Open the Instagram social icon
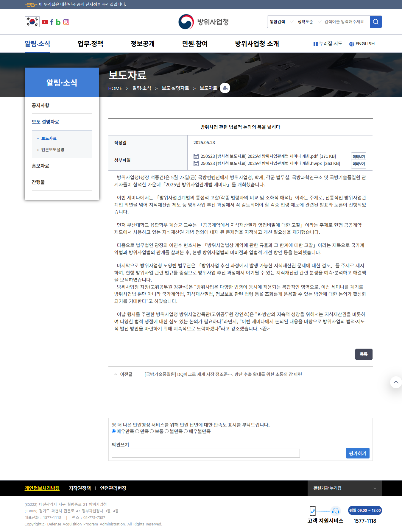The height and width of the screenshot is (532, 402). [x=66, y=22]
